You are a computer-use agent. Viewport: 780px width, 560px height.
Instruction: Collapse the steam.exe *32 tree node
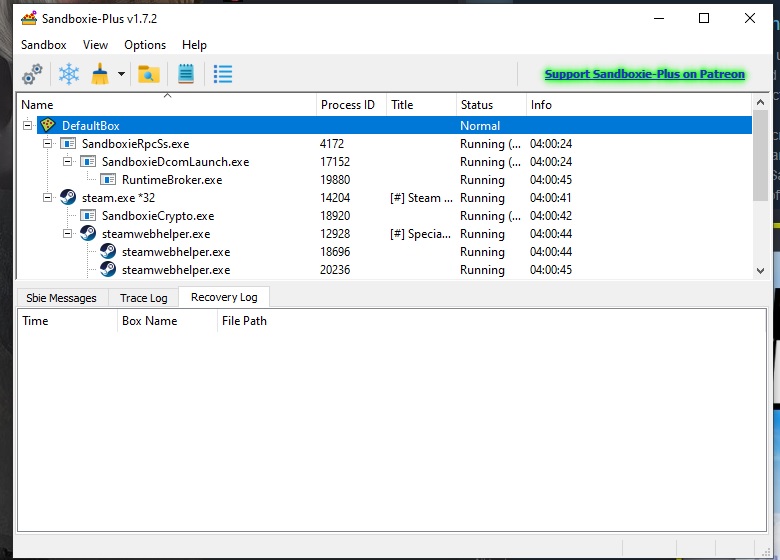(x=48, y=197)
